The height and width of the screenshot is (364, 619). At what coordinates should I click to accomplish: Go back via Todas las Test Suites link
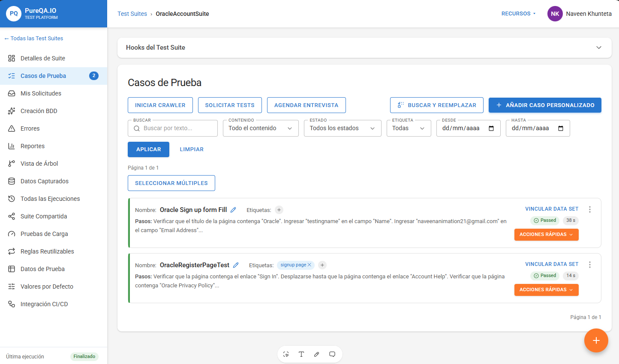[x=33, y=39]
